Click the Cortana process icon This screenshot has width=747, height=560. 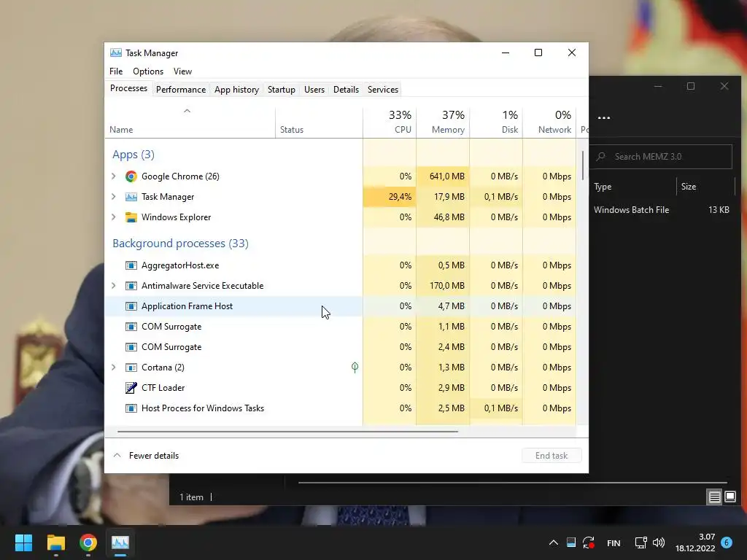click(x=131, y=367)
